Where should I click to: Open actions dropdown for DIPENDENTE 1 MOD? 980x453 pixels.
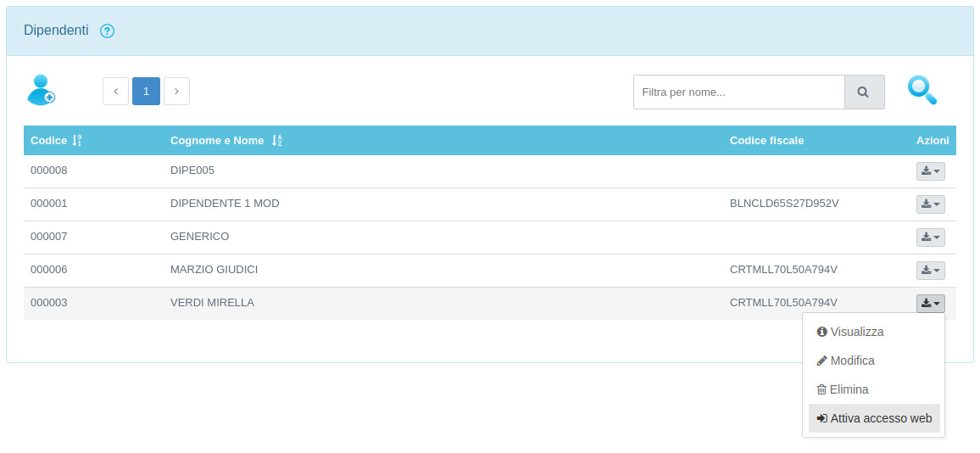click(930, 204)
